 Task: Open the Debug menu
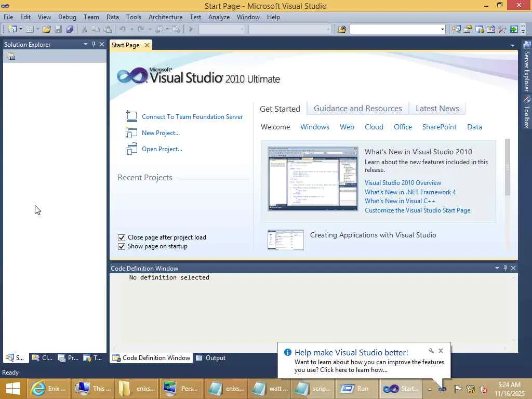(67, 17)
